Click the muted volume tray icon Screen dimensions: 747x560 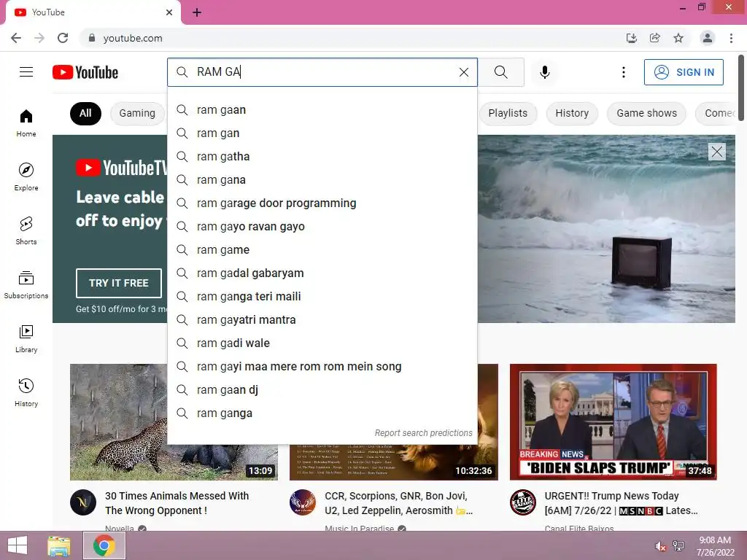[660, 546]
